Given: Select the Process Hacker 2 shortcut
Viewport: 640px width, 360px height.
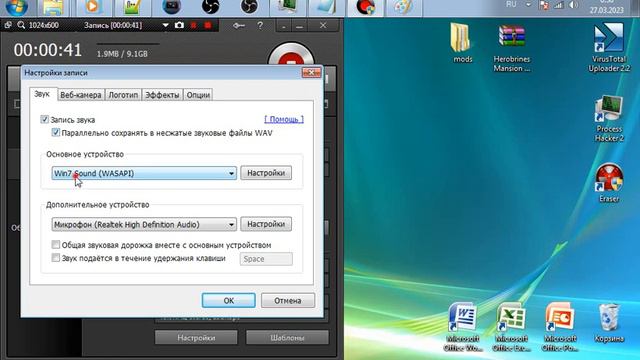Looking at the screenshot, I should tap(609, 118).
